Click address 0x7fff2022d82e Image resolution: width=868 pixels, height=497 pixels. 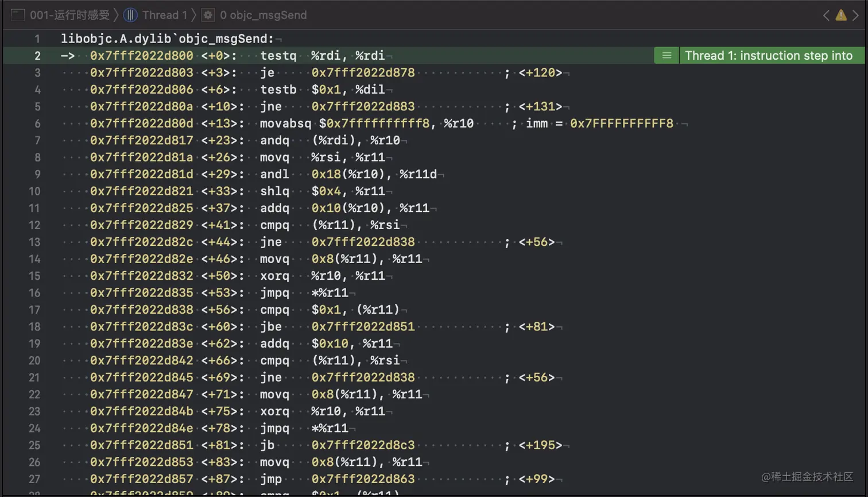(x=142, y=259)
